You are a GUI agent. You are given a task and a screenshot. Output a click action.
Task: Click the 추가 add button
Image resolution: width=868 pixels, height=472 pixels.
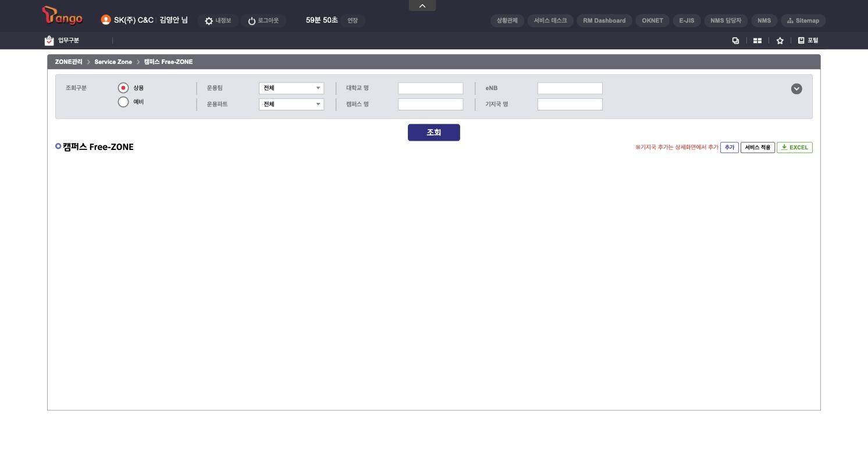[x=730, y=148]
